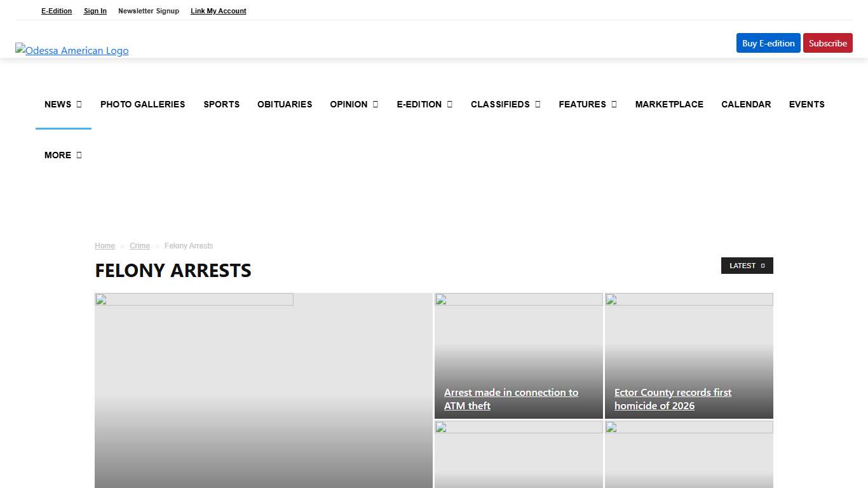
Task: Open the large featured article thumbnail
Action: 263,390
